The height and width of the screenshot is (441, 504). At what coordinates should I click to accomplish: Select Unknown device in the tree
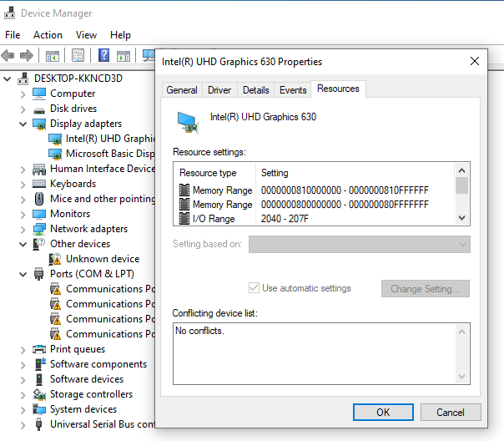tap(103, 259)
